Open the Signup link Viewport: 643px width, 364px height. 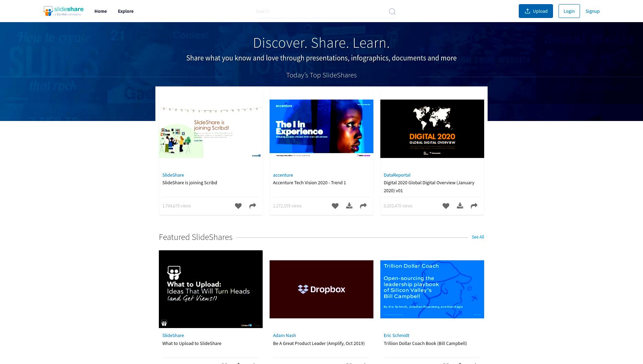[592, 11]
